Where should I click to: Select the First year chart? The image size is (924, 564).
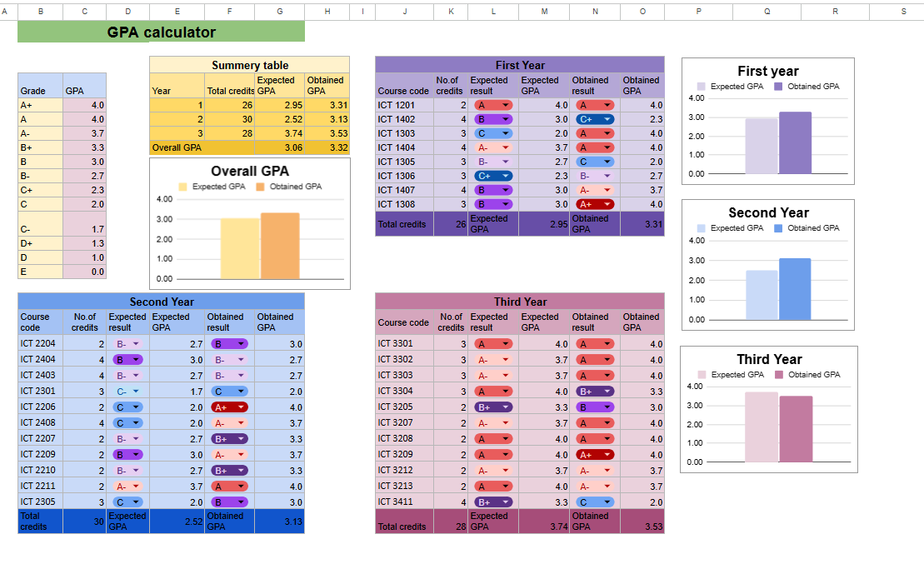(x=768, y=121)
